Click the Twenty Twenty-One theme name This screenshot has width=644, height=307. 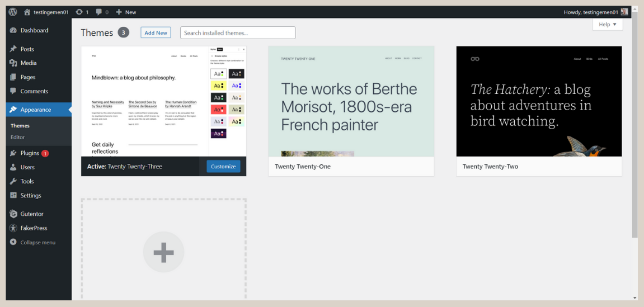(303, 167)
